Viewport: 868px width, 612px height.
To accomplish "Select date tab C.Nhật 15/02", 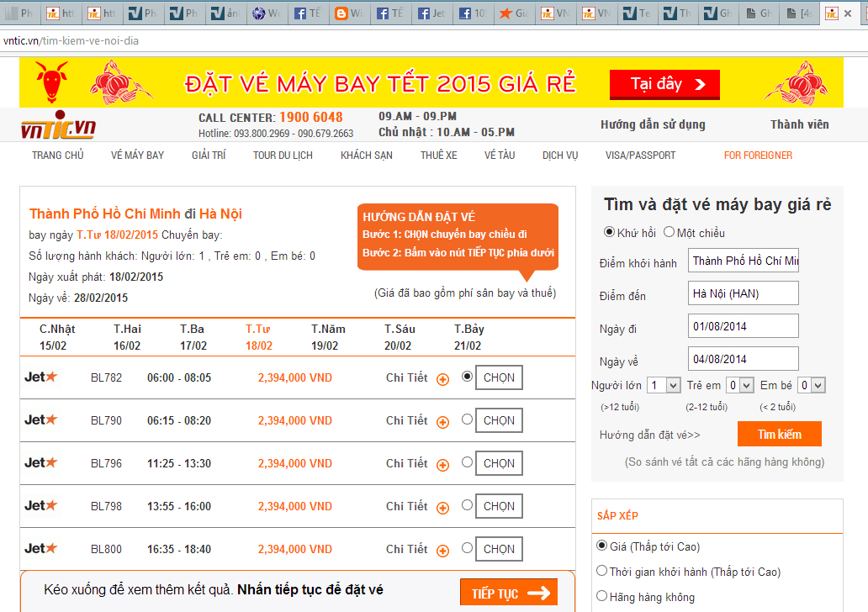I will click(57, 337).
